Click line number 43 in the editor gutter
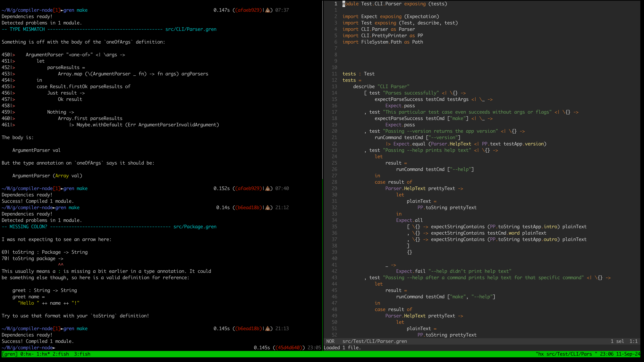This screenshot has width=644, height=362. pos(334,278)
